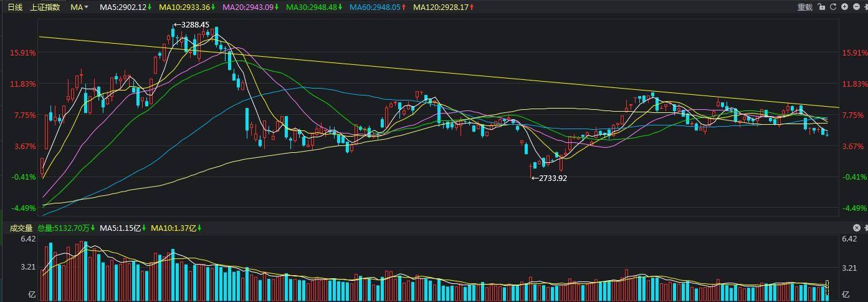Click the MA10:2933.36 value
Image resolution: width=868 pixels, height=302 pixels.
[x=184, y=7]
